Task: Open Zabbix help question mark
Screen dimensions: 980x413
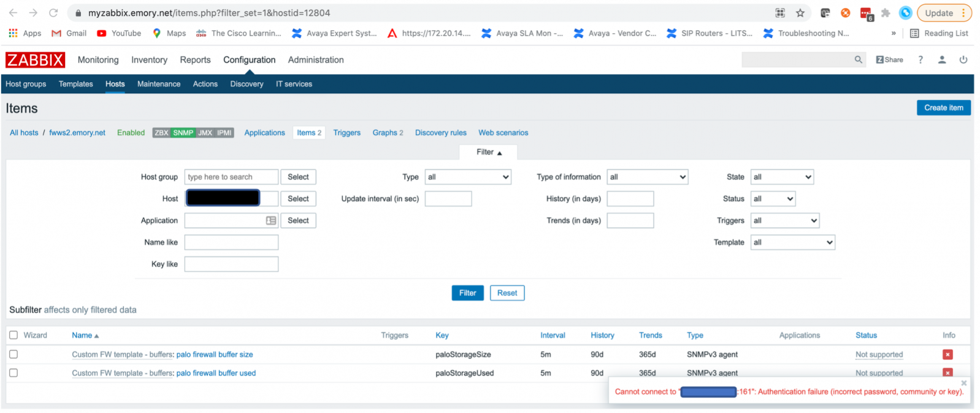Action: coord(921,60)
